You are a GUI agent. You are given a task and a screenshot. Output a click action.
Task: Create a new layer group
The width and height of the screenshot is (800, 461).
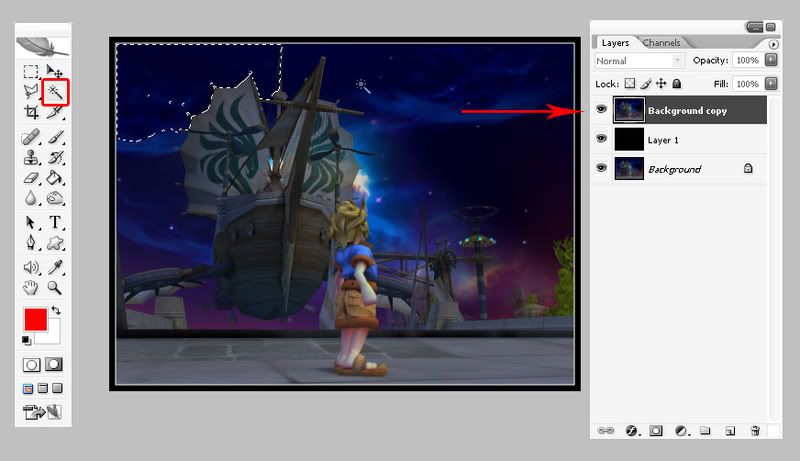coord(705,430)
